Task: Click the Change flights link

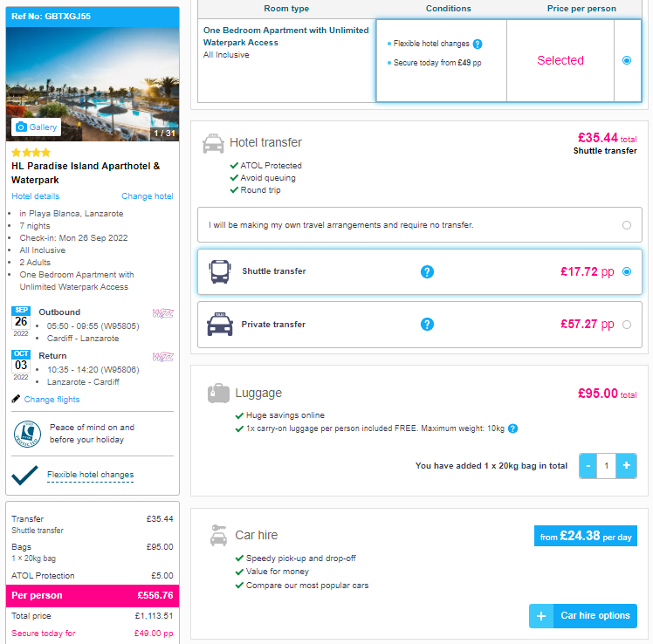Action: coord(52,399)
